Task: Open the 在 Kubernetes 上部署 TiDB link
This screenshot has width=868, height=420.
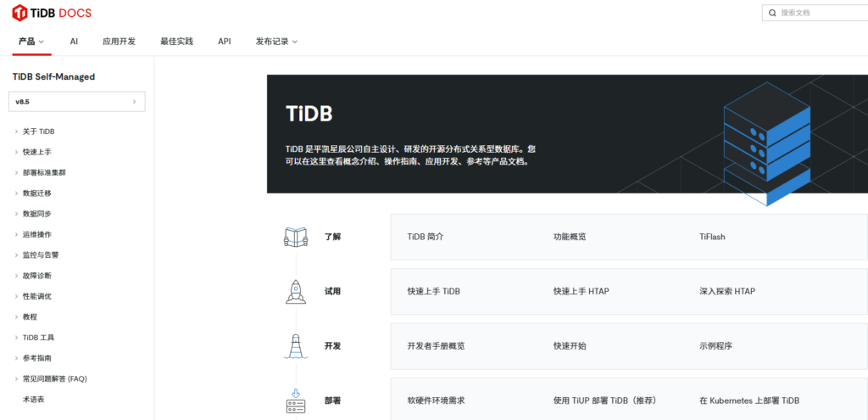Action: (x=749, y=400)
